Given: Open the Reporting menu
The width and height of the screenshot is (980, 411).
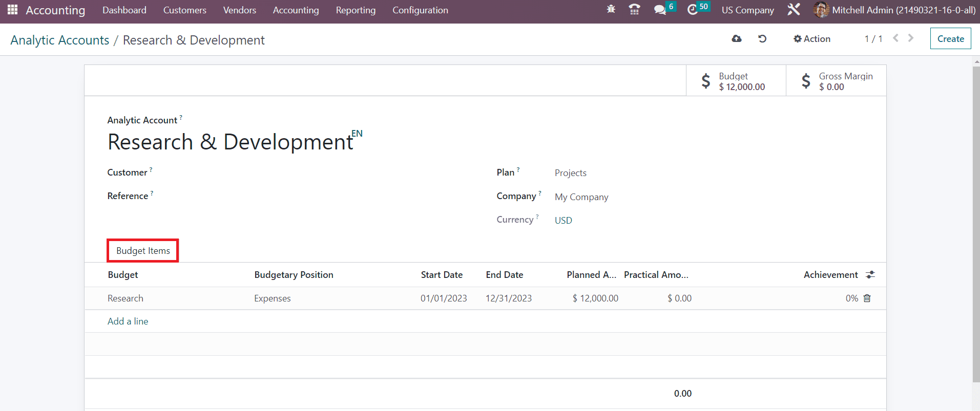Looking at the screenshot, I should (356, 10).
